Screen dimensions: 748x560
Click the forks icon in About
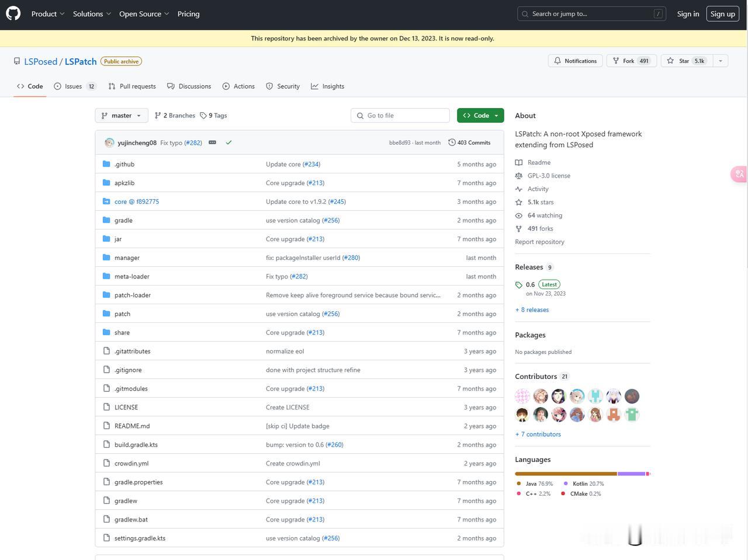[x=518, y=229]
